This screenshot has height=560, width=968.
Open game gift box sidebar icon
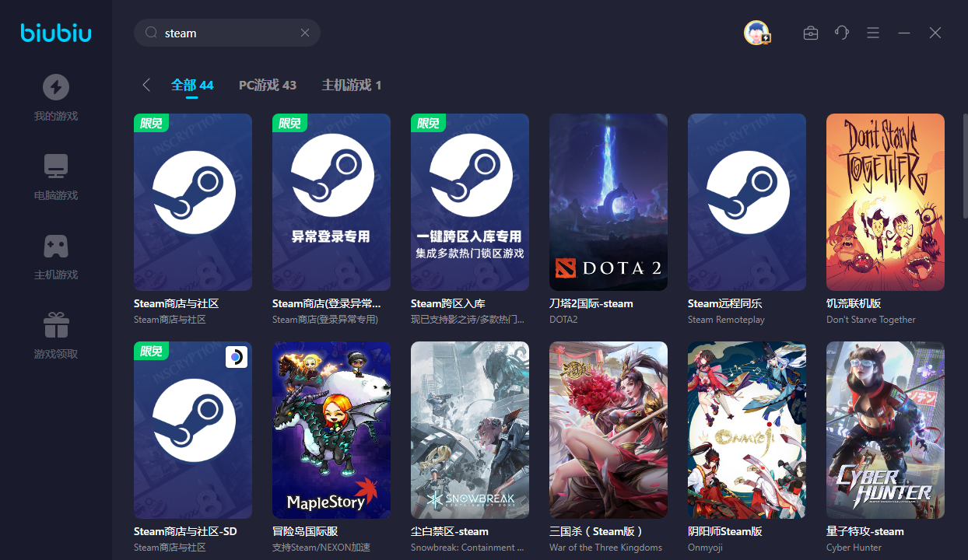[55, 325]
